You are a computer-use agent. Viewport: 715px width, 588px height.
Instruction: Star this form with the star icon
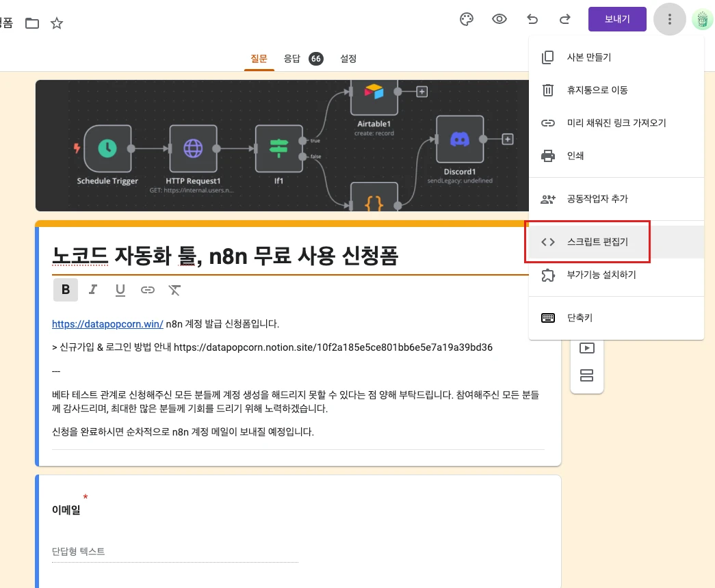click(57, 23)
